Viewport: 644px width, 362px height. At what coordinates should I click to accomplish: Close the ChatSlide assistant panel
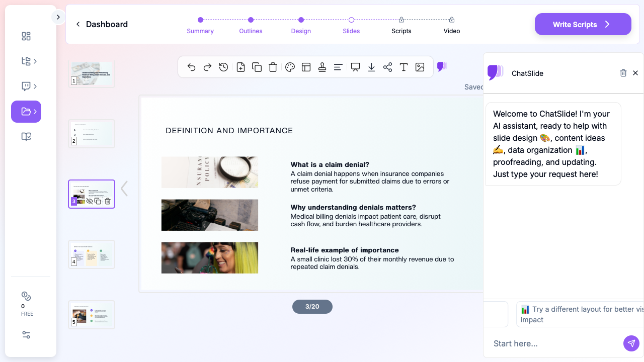635,73
